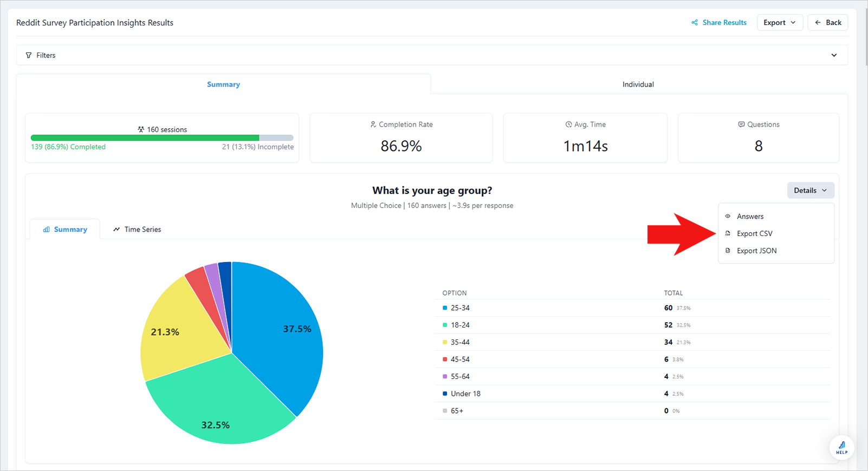This screenshot has width=868, height=471.
Task: Click the total 52 in 18-24 row
Action: [668, 325]
